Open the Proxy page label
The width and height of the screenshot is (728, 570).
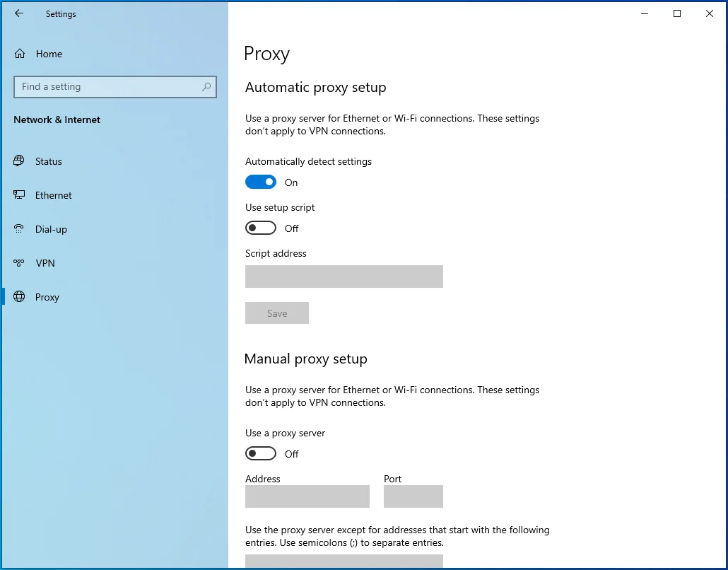point(47,297)
